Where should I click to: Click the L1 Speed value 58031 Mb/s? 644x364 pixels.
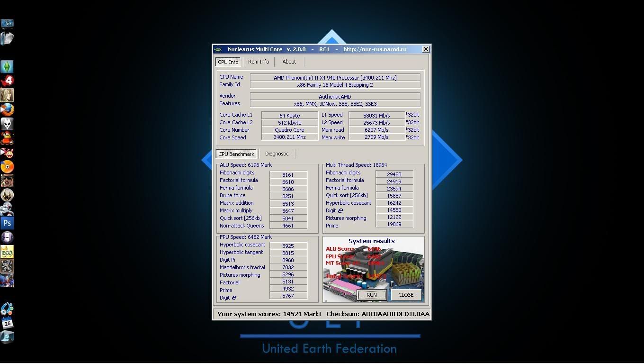(x=377, y=116)
